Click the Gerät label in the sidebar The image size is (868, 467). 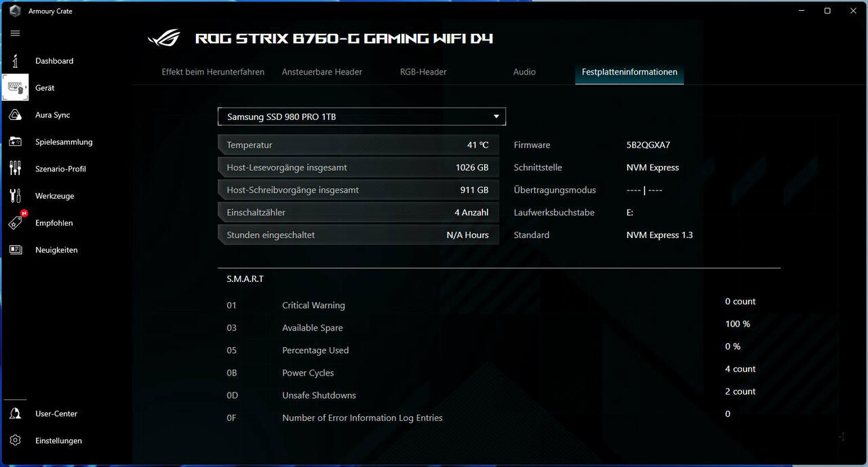tap(45, 88)
